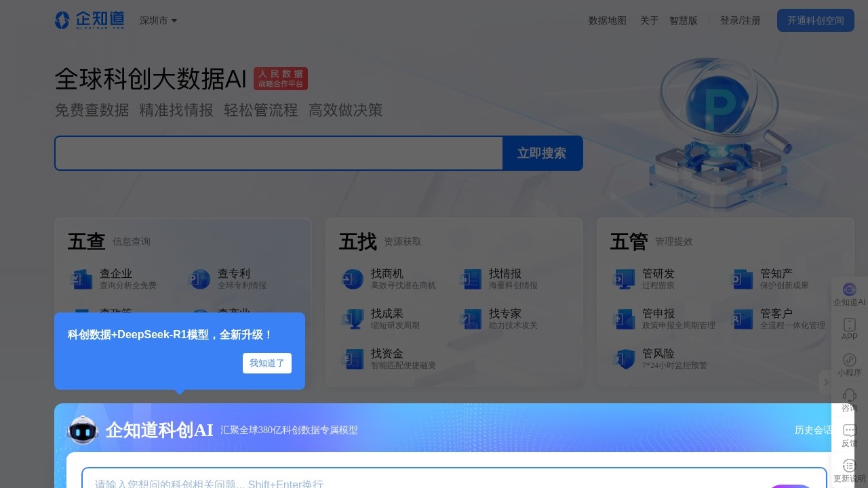868x488 pixels.
Task: Click the 咨询 consultation sidebar icon
Action: tap(849, 394)
